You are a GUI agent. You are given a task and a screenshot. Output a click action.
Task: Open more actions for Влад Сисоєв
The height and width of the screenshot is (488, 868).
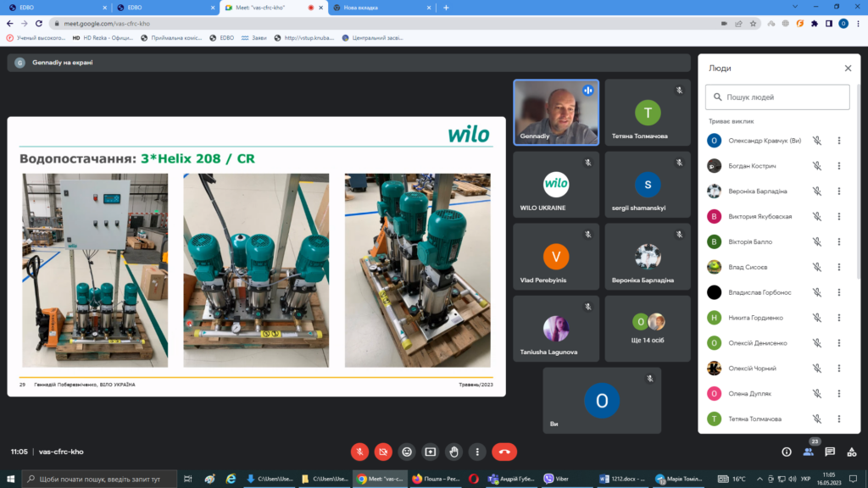(839, 267)
